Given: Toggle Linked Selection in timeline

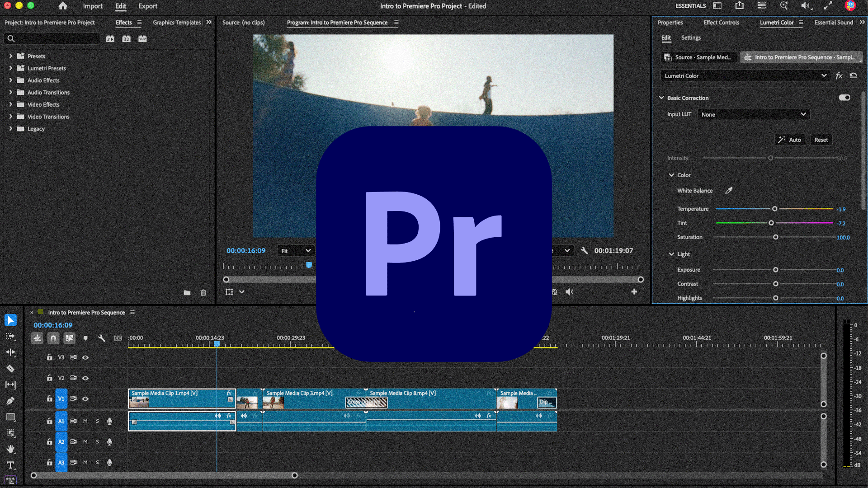Looking at the screenshot, I should click(x=69, y=338).
